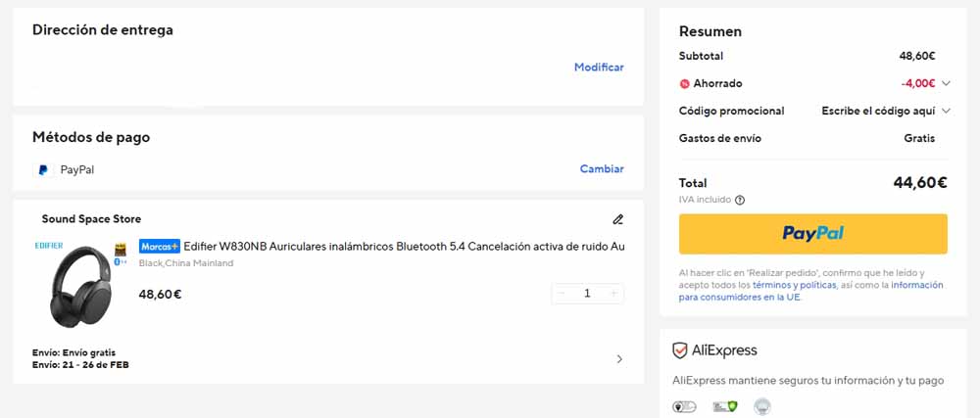Click the first security badge under AliExpress
The image size is (980, 418).
(x=684, y=407)
